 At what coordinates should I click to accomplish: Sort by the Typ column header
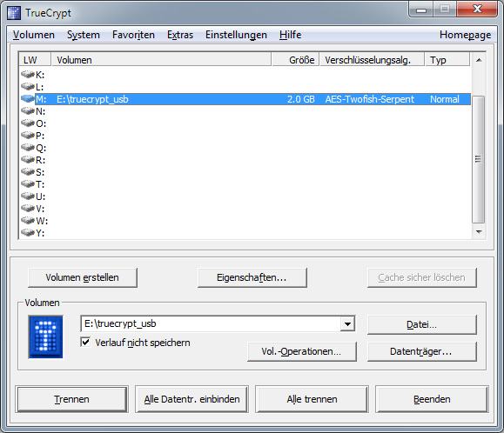(447, 60)
